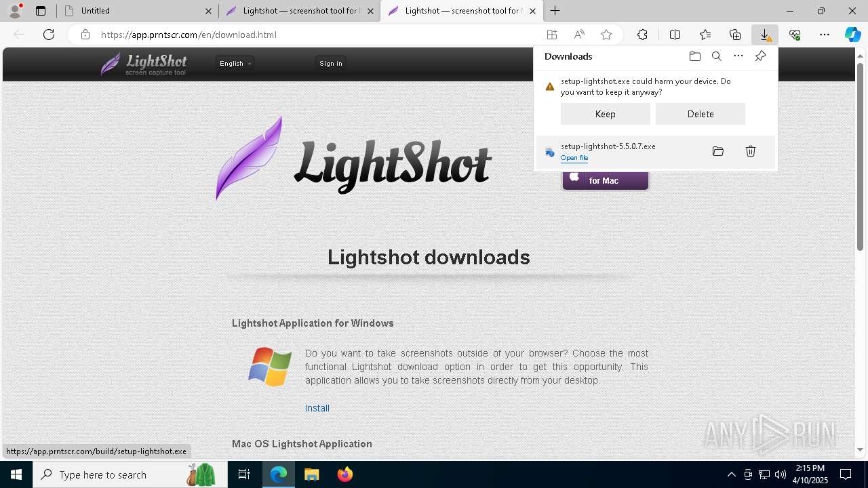The width and height of the screenshot is (868, 488).
Task: Open the Collections icon
Action: point(735,35)
